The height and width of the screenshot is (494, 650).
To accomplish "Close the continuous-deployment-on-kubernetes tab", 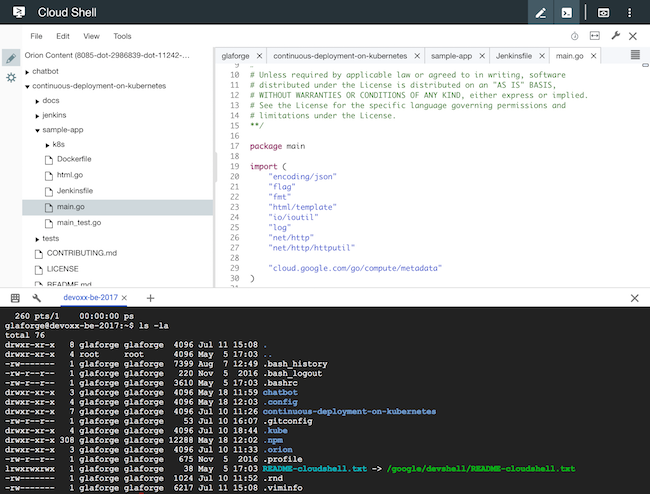I will (x=417, y=56).
